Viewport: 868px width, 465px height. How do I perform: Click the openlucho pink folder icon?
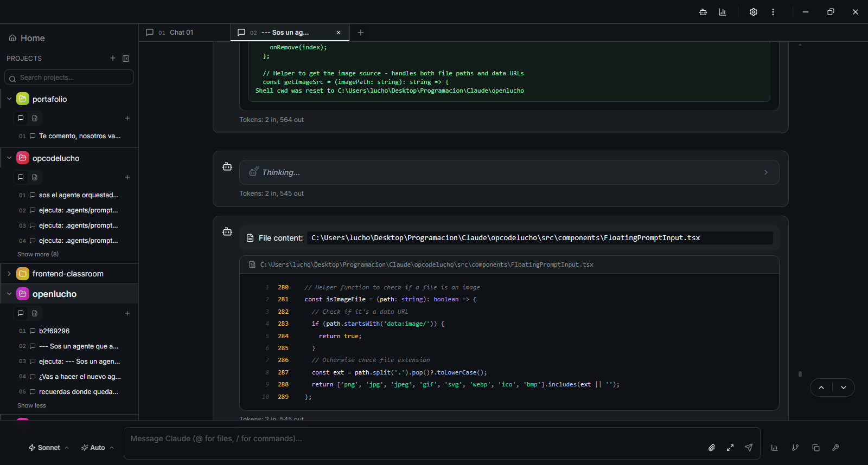point(23,294)
